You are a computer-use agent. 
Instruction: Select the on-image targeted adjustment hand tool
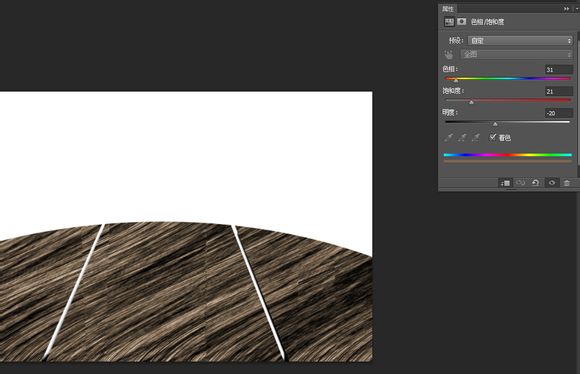click(x=449, y=55)
